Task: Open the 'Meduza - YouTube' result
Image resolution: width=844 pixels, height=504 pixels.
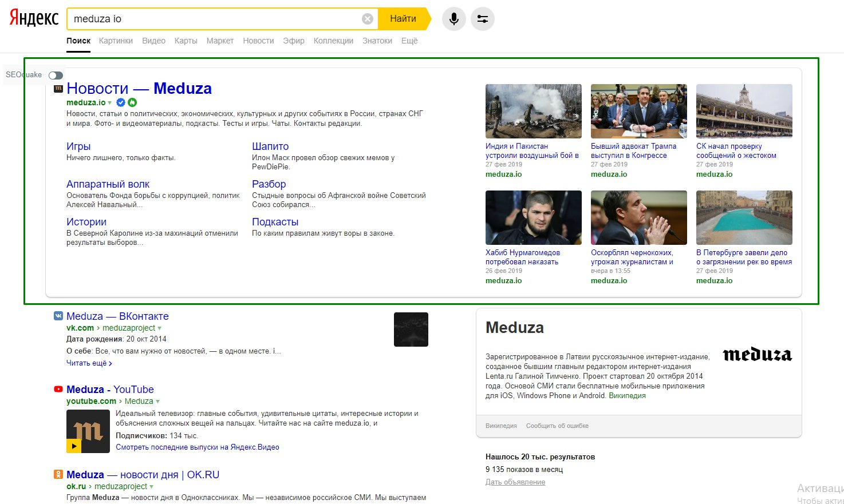Action: [x=110, y=390]
